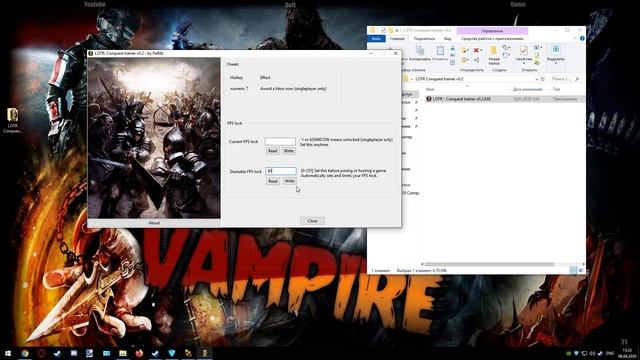Open Google Chrome from the taskbar
This screenshot has height=360, width=640.
[x=25, y=353]
